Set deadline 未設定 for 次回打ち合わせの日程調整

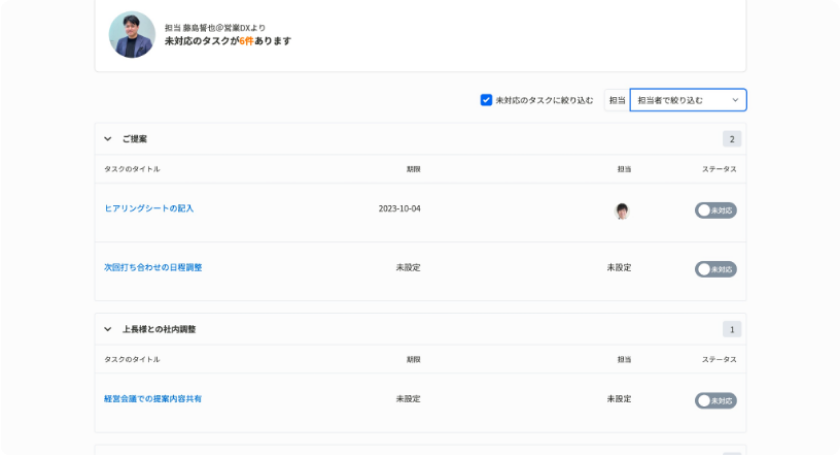408,268
